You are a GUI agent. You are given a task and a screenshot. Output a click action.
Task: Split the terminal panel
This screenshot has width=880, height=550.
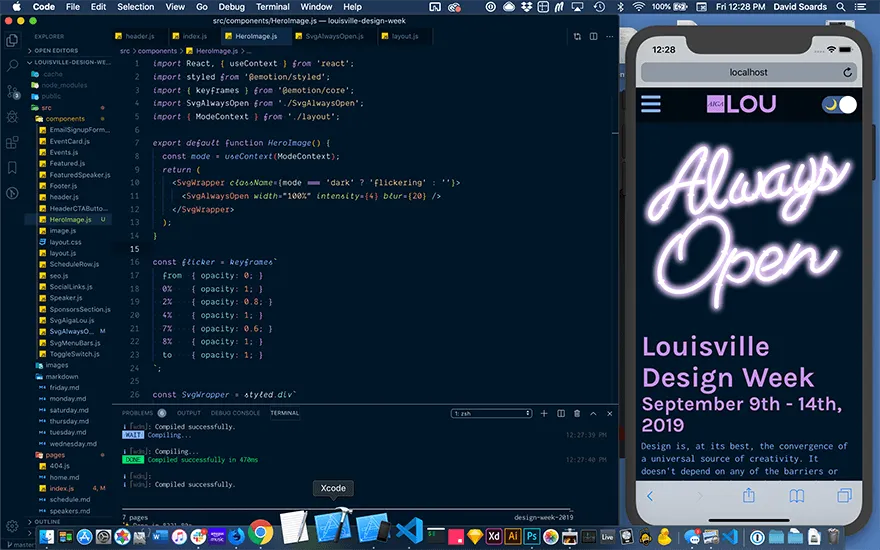(561, 413)
